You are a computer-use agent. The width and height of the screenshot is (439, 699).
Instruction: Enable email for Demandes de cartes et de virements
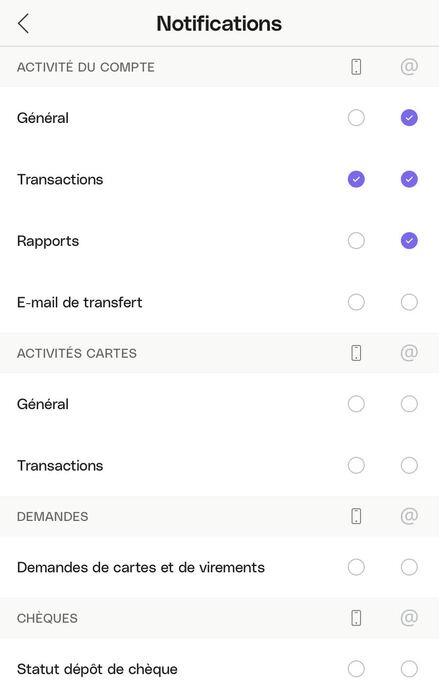409,567
